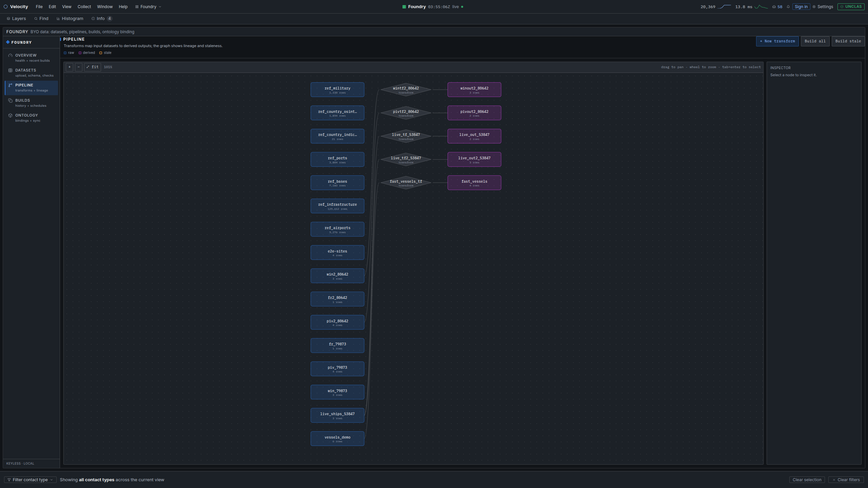The image size is (868, 488).
Task: Open the View menu
Action: click(67, 7)
